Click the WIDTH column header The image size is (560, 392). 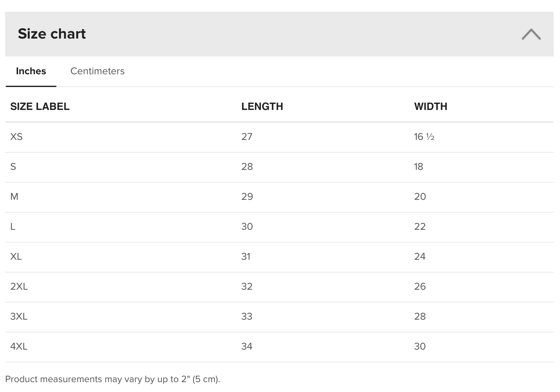431,106
